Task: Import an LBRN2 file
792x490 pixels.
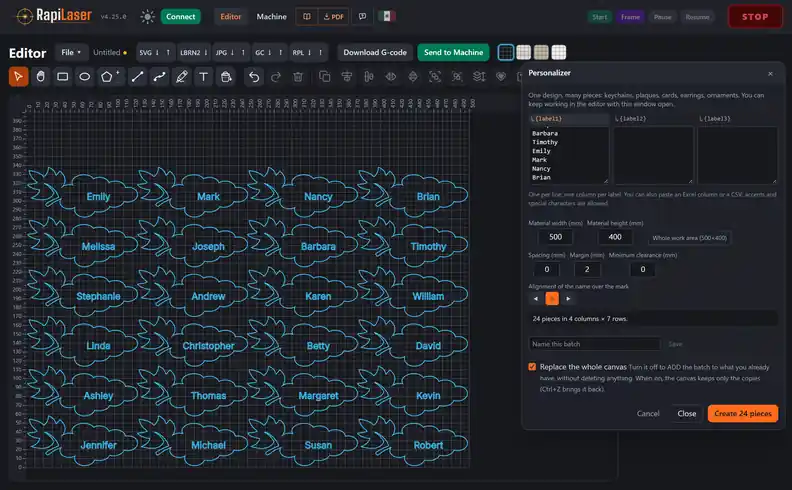Action: tap(192, 52)
